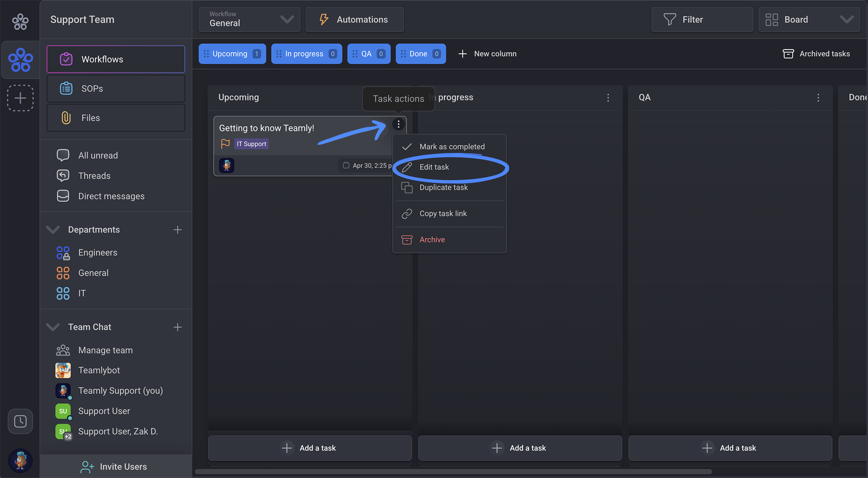Open SOPs section
The image size is (868, 478).
pos(116,88)
